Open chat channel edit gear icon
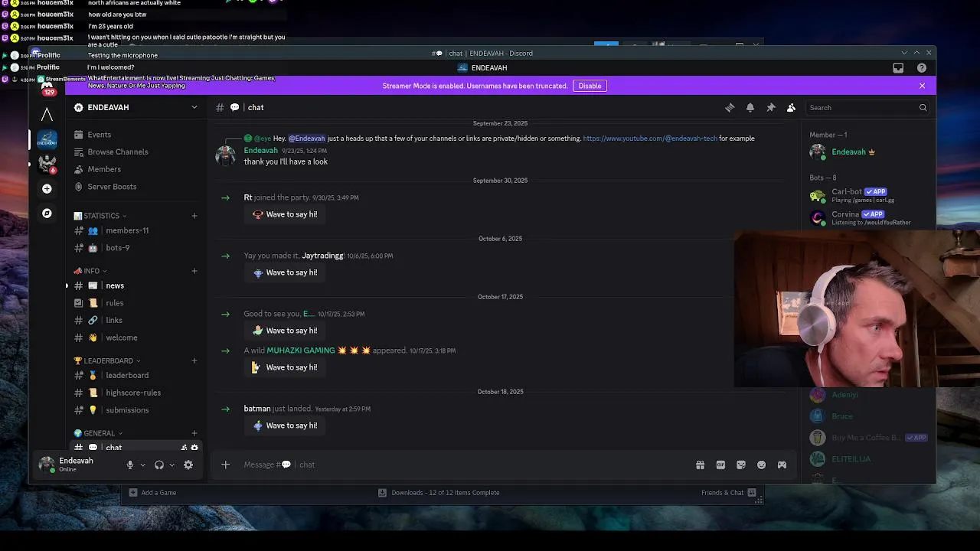 tap(194, 448)
